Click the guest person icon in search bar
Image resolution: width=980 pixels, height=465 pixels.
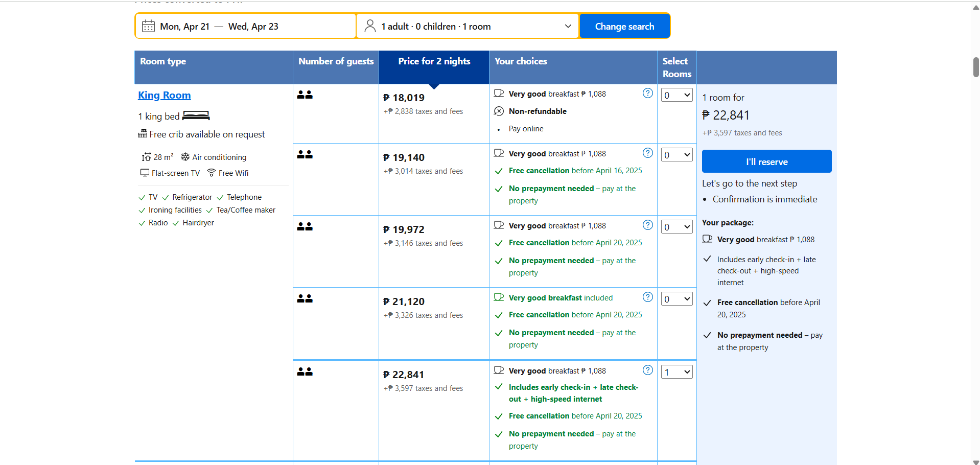click(370, 26)
